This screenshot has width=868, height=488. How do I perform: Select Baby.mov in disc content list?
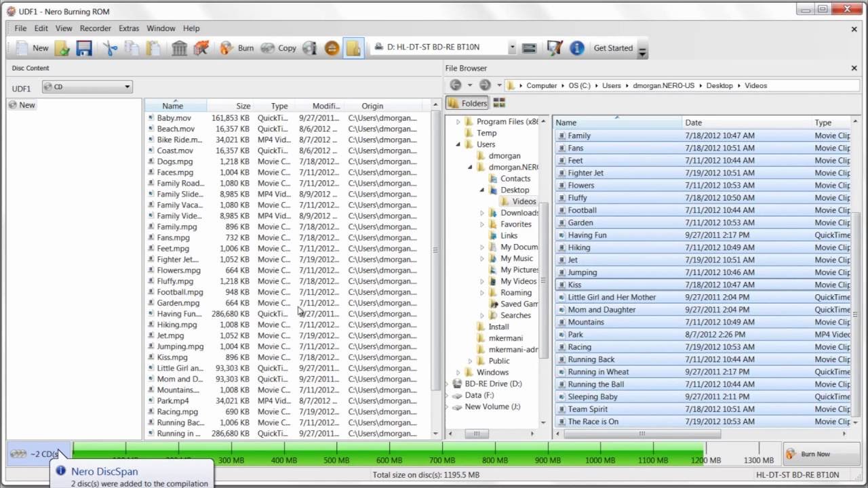coord(174,118)
